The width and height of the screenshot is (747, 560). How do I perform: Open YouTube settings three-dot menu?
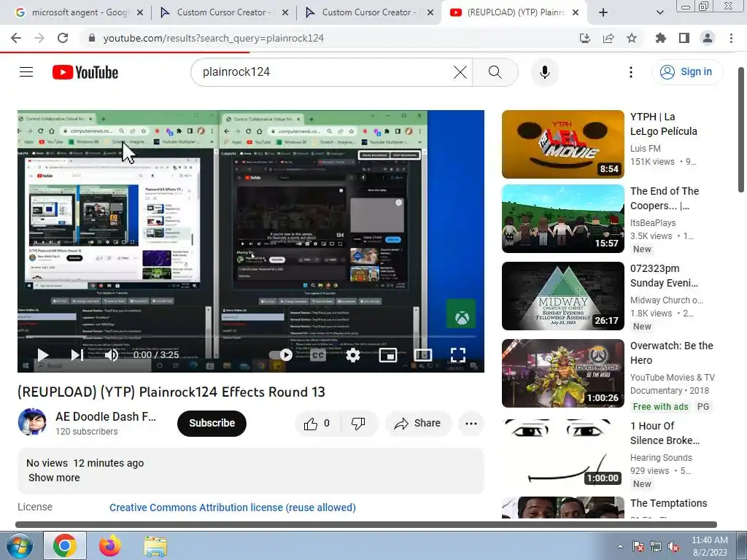click(631, 72)
